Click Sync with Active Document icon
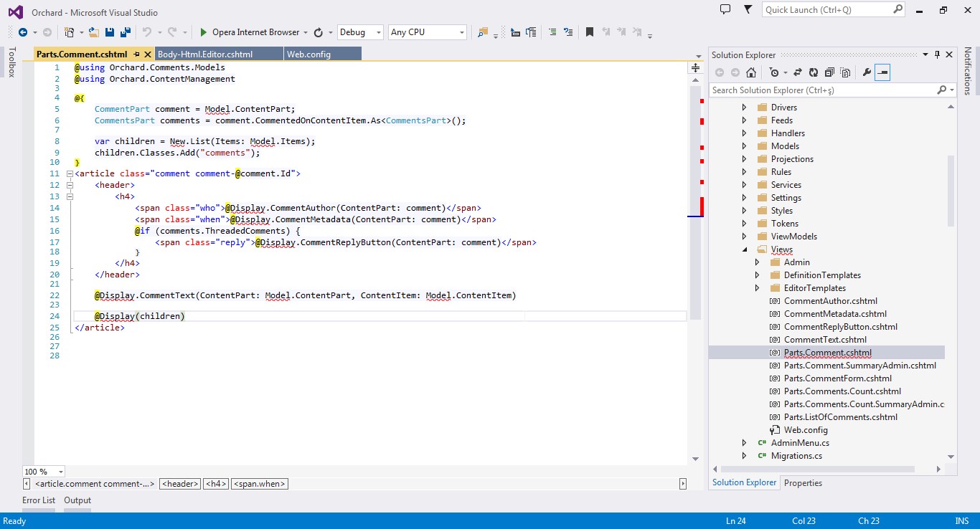The image size is (980, 529). [x=798, y=72]
